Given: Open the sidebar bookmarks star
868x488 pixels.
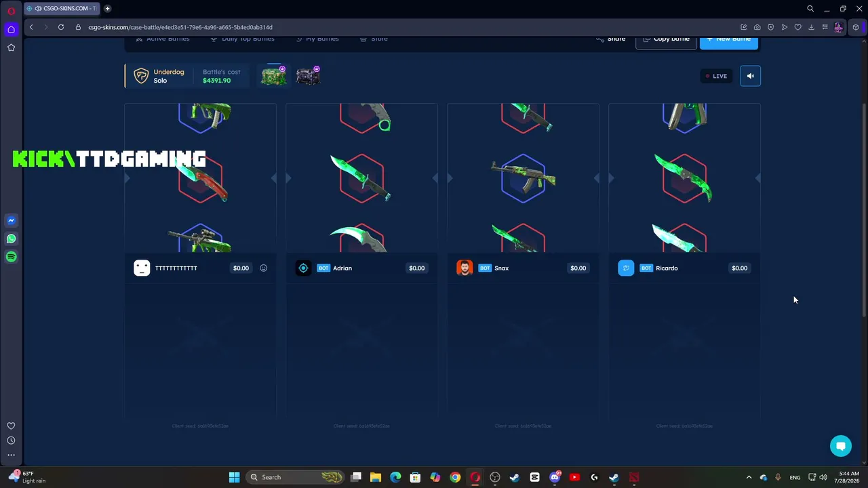Looking at the screenshot, I should pyautogui.click(x=11, y=47).
